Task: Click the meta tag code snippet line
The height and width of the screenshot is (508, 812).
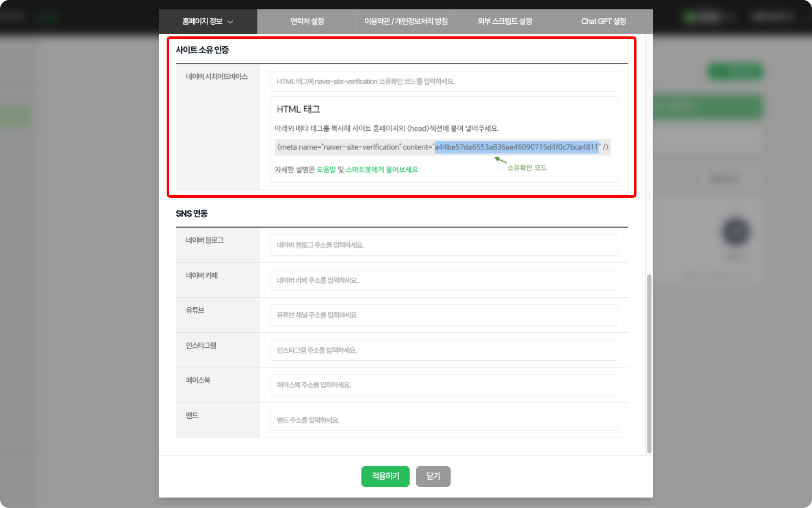Action: pos(355,147)
